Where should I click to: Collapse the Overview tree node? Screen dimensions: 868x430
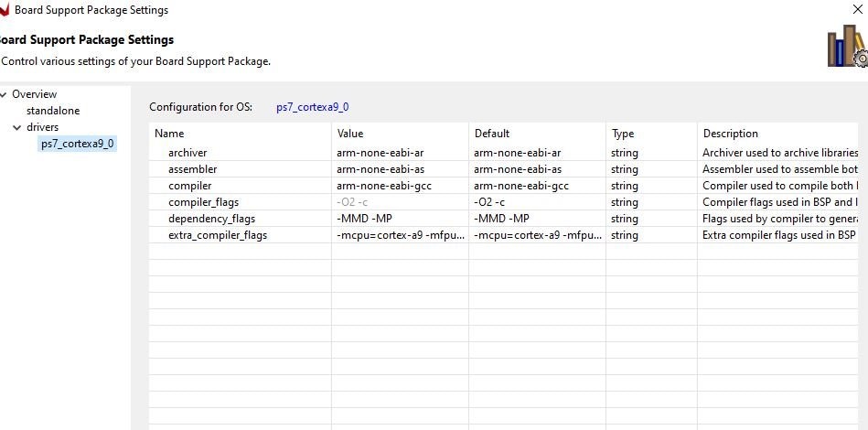point(4,94)
